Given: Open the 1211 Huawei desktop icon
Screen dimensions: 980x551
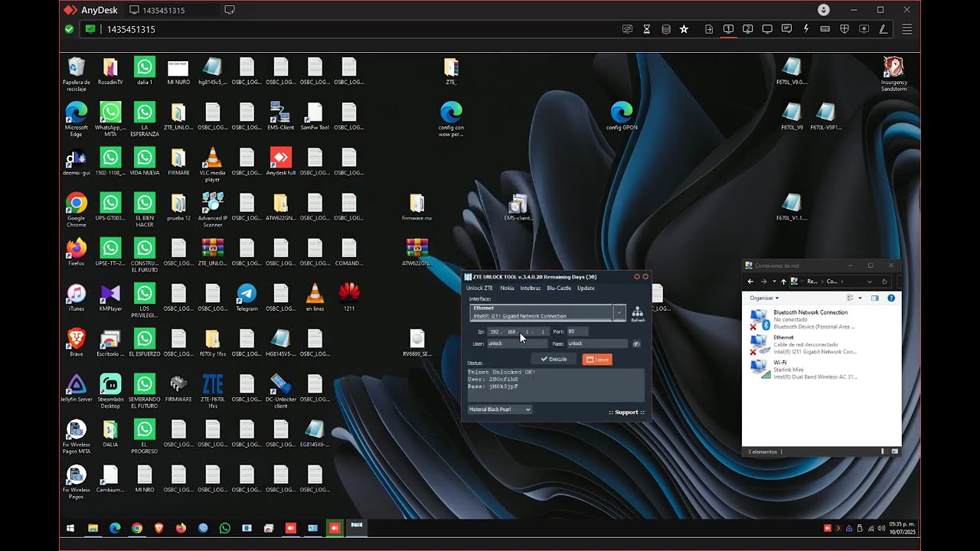Looking at the screenshot, I should (x=349, y=298).
